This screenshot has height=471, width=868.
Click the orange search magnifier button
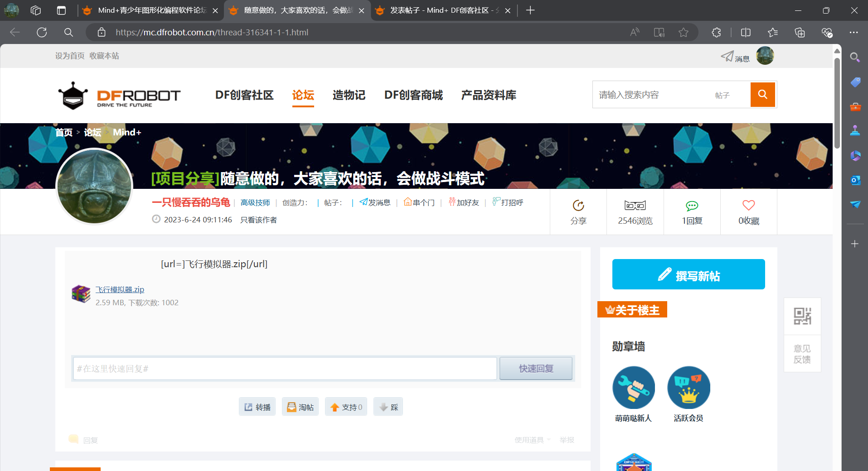pyautogui.click(x=762, y=94)
